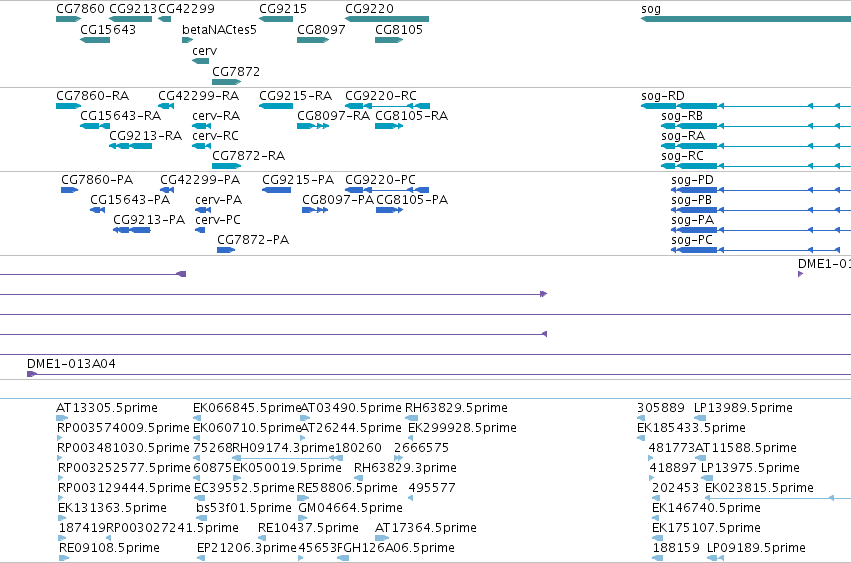Open the sog-RA transcript

pos(683,136)
